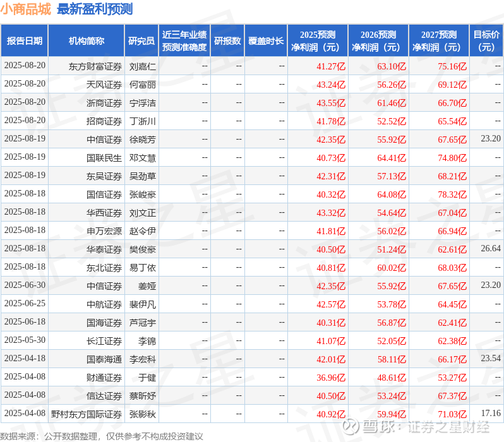This screenshot has height=442, width=504.
Task: Click the 近三年业绩预测准确度 header
Action: click(x=184, y=41)
